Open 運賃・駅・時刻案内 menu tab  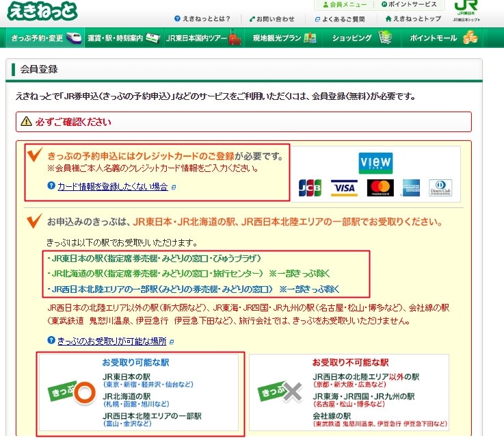click(124, 38)
